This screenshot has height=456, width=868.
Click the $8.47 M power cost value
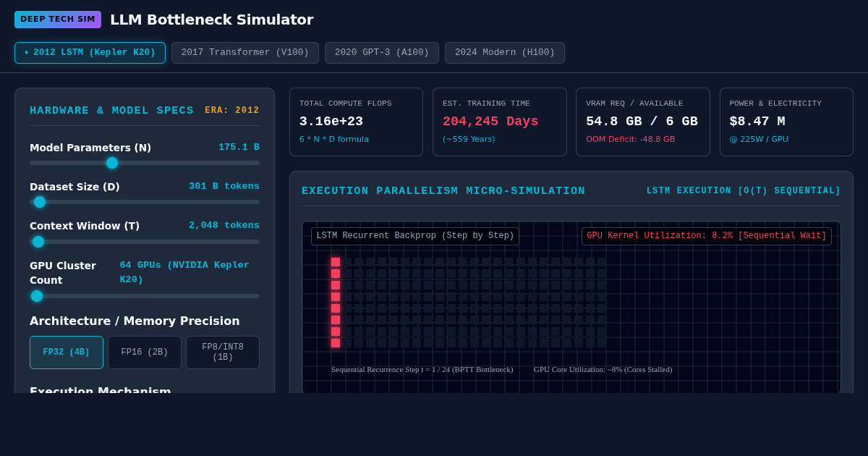pyautogui.click(x=757, y=122)
